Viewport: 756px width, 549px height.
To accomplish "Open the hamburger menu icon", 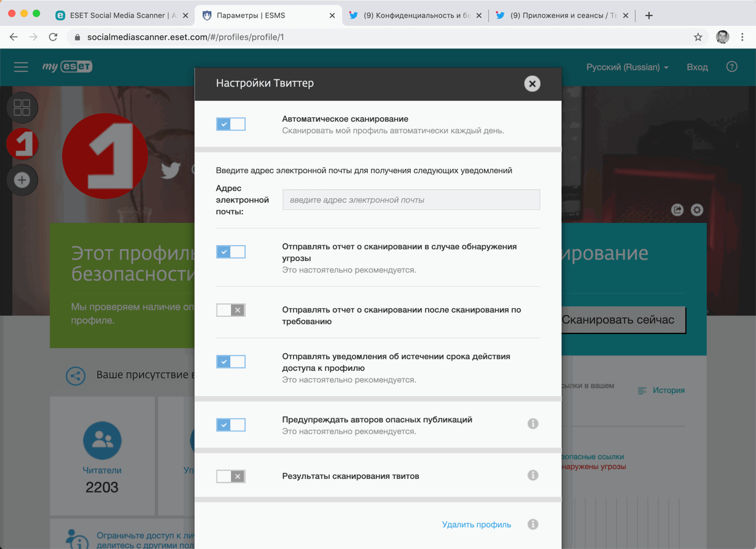I will click(x=21, y=67).
